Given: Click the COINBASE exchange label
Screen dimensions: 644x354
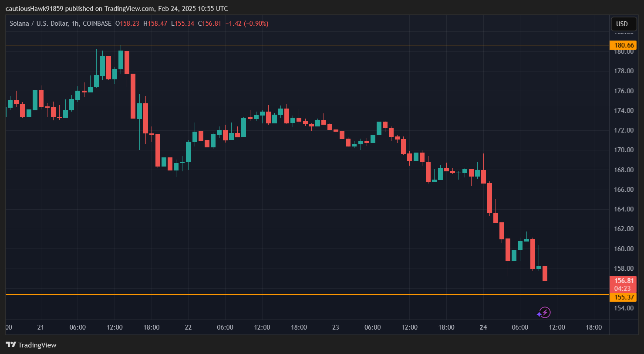Looking at the screenshot, I should 97,24.
